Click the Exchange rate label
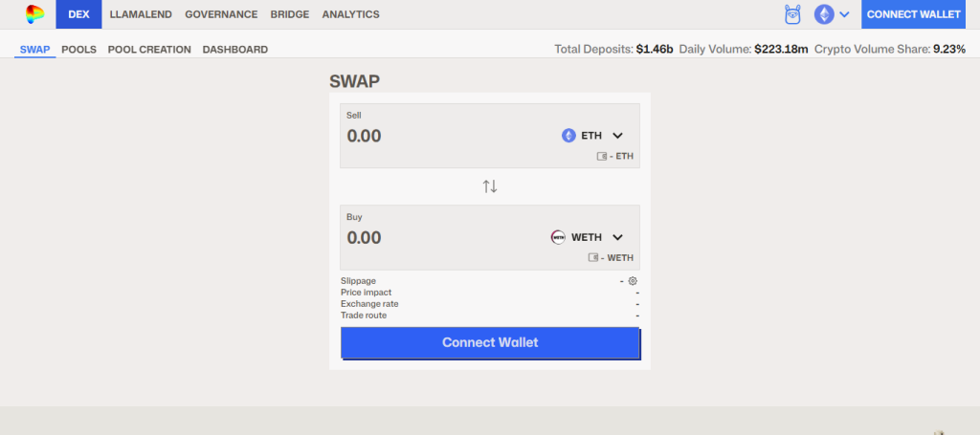 coord(369,304)
